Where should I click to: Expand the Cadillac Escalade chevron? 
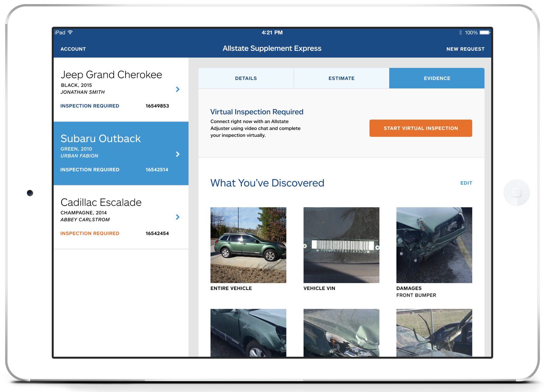pos(178,217)
